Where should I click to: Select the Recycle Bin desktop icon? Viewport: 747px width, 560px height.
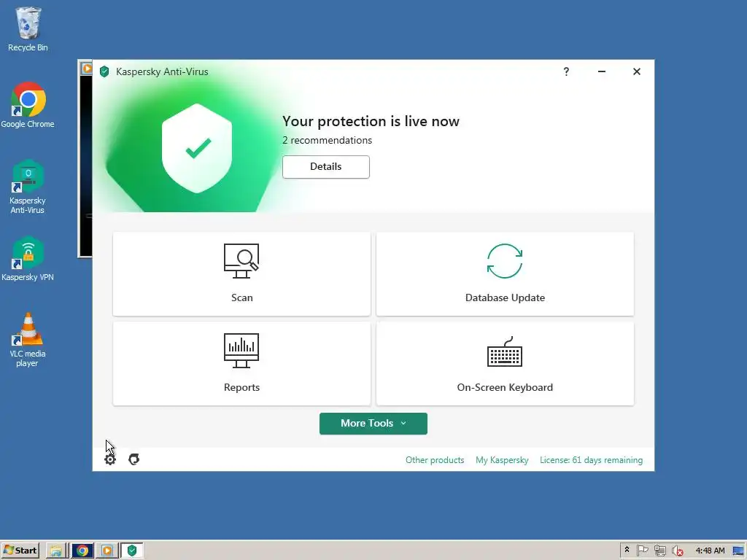[x=28, y=29]
